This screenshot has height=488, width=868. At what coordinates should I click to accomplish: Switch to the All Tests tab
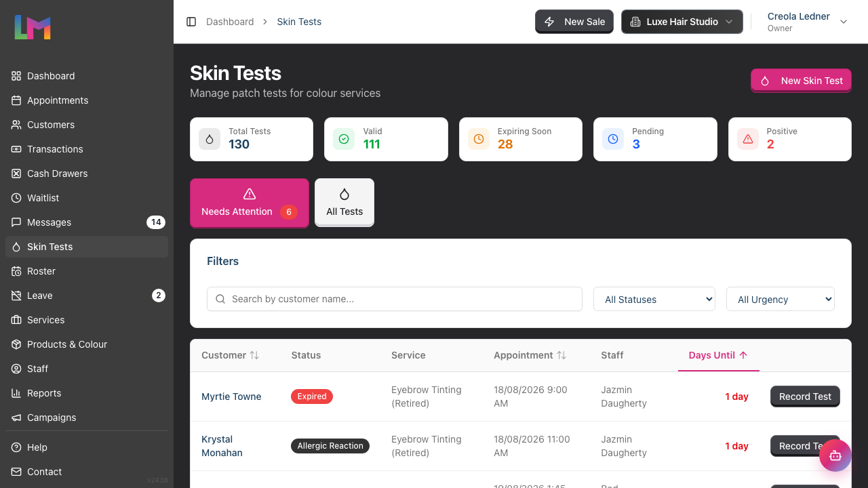tap(344, 203)
